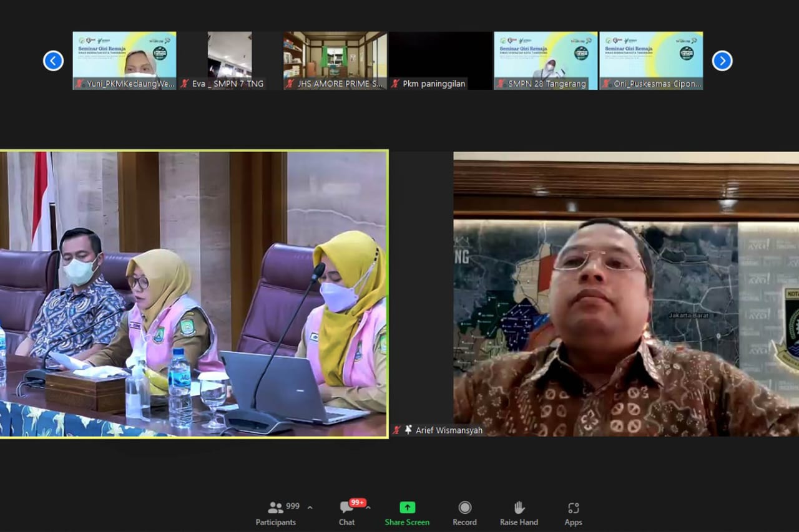The height and width of the screenshot is (532, 799).
Task: Click muted mic icon on Pkm paninggilan
Action: pos(395,84)
